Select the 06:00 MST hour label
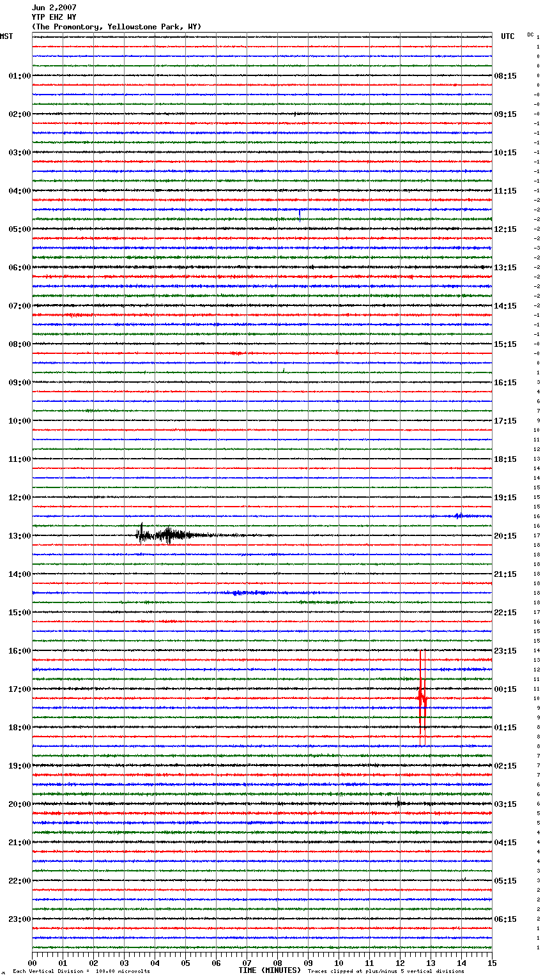 tap(20, 268)
